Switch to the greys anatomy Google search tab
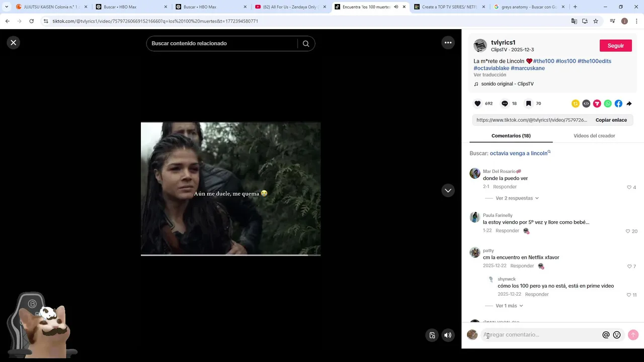The height and width of the screenshot is (362, 644). click(529, 7)
